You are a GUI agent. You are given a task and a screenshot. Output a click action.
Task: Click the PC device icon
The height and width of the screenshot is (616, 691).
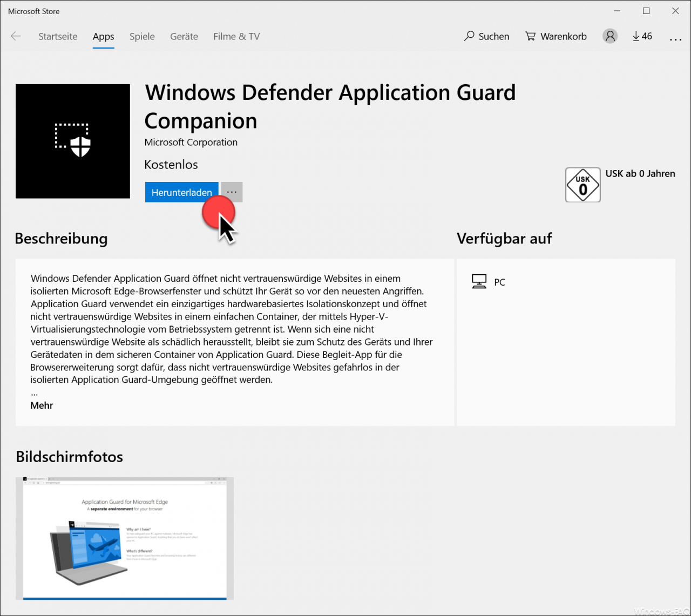click(479, 281)
